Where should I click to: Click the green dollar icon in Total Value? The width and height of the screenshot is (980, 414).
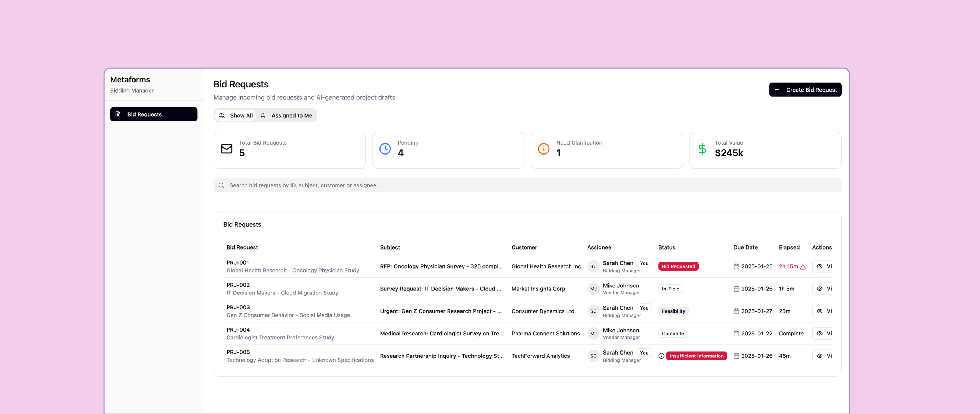pos(702,149)
